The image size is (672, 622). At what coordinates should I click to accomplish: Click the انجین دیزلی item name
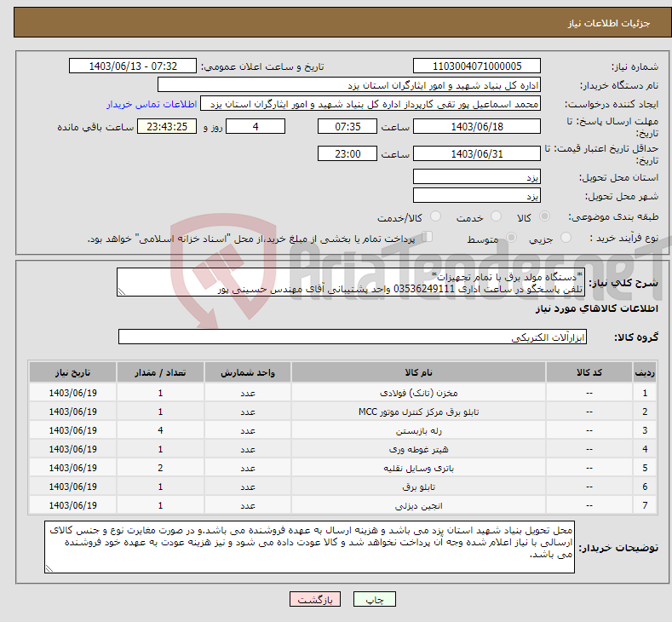pos(419,506)
